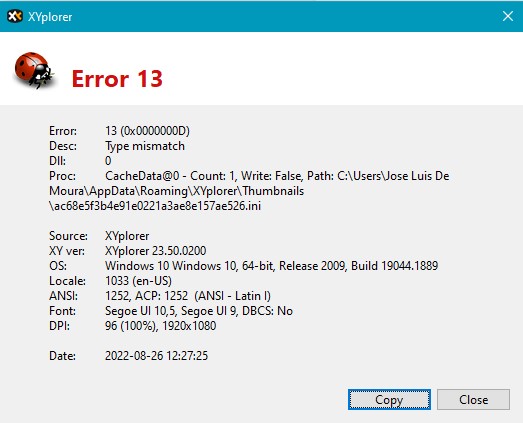Click the Source value 'XYplorer'

[x=127, y=236]
